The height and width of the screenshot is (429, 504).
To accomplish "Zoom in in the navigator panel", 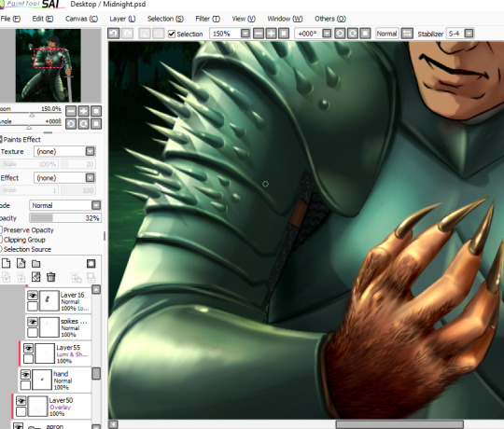I will pyautogui.click(x=84, y=111).
